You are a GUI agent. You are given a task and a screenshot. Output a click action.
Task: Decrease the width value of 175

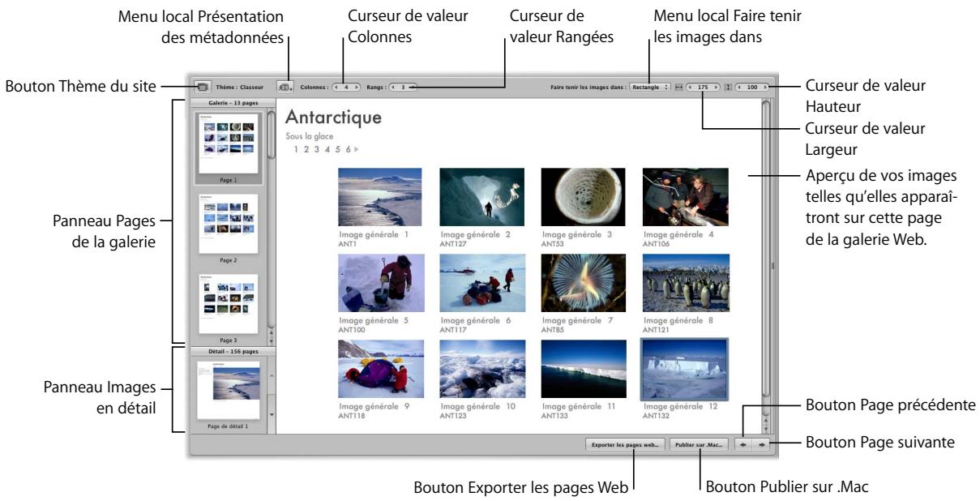(x=691, y=86)
